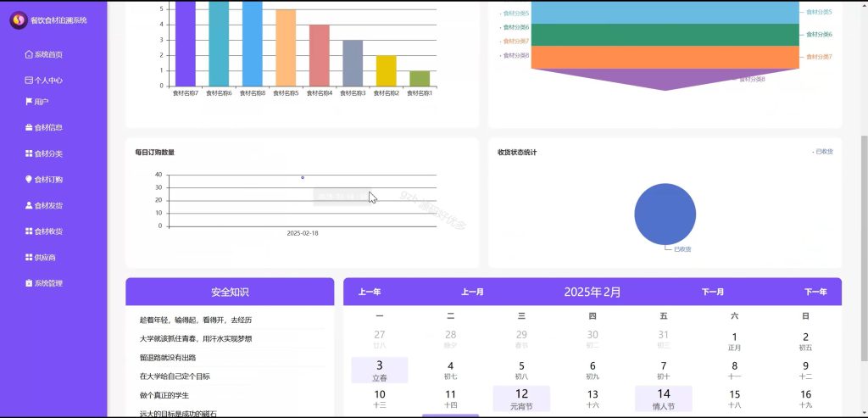This screenshot has width=868, height=418.
Task: Select the flag icon next to 用户
Action: (29, 101)
